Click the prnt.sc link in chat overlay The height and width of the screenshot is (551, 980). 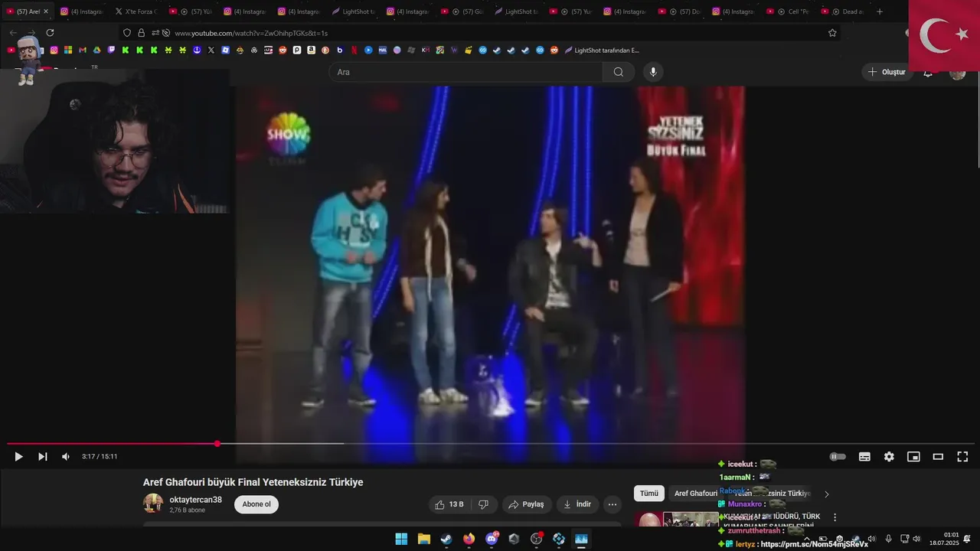[815, 544]
